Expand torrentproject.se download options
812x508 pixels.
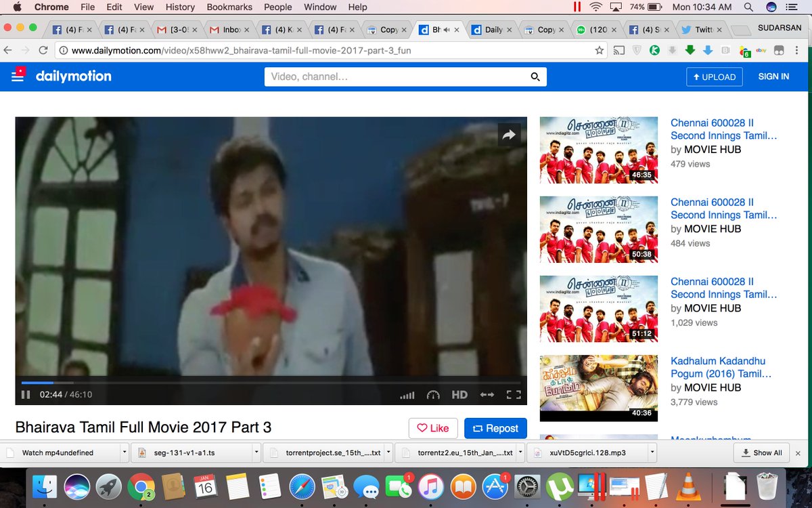388,452
